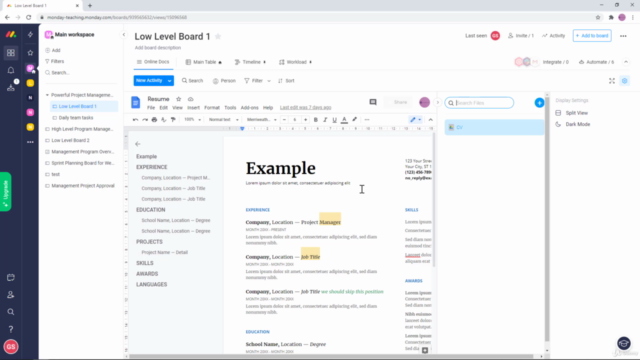Click the board Search tool
Image resolution: width=640 pixels, height=360 pixels.
pyautogui.click(x=192, y=81)
